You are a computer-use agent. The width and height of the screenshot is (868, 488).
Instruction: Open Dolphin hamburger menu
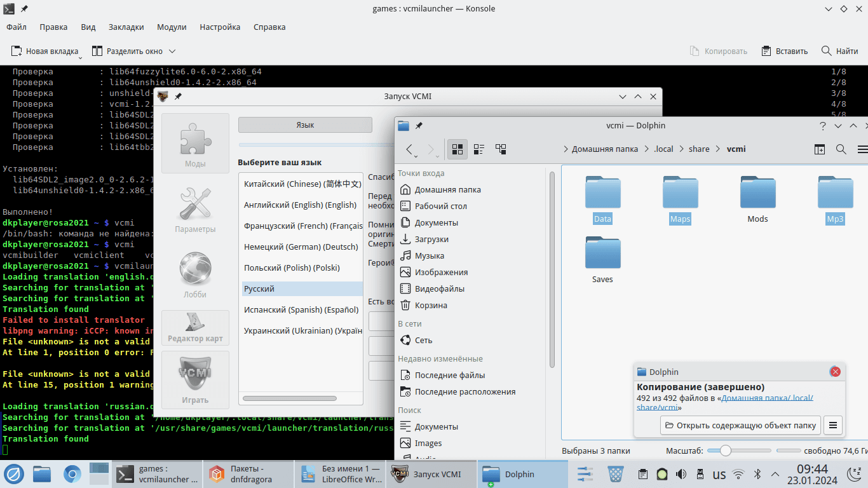pos(862,149)
